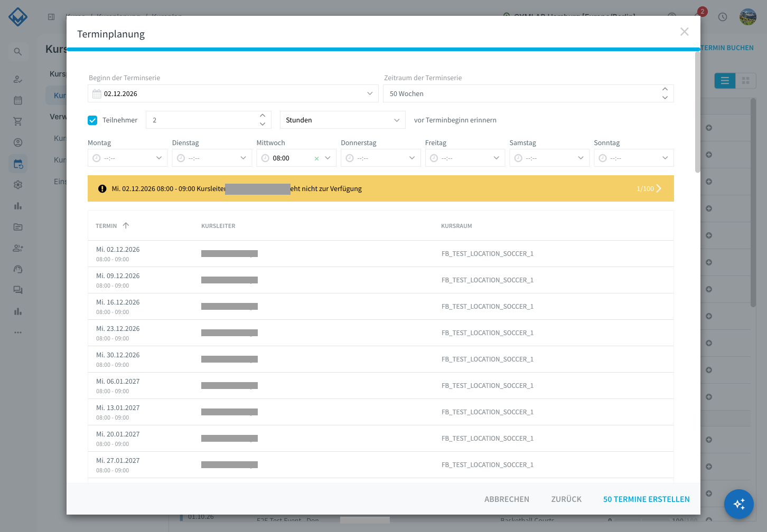Increase the Zeitraum weeks stepper

[665, 89]
